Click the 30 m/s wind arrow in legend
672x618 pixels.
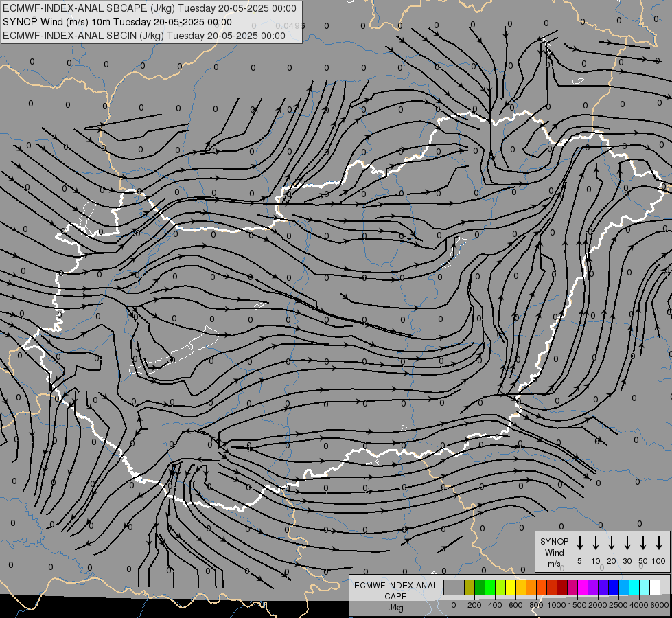click(x=627, y=542)
